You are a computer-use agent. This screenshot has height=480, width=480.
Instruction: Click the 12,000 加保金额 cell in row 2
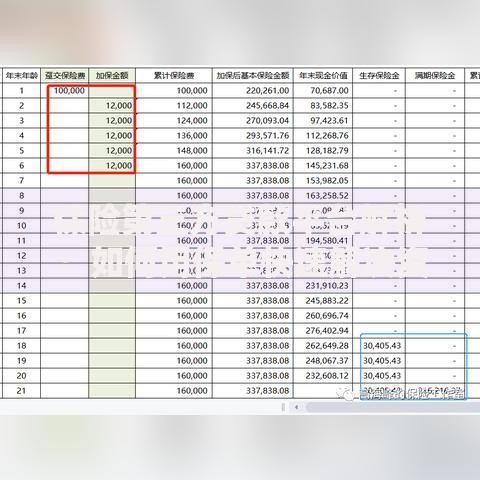point(112,106)
